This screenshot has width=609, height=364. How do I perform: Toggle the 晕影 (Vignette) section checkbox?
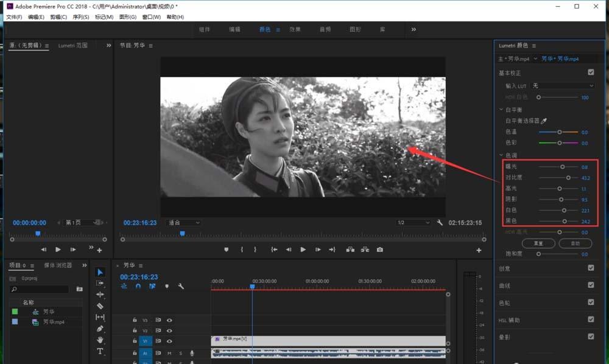[590, 336]
